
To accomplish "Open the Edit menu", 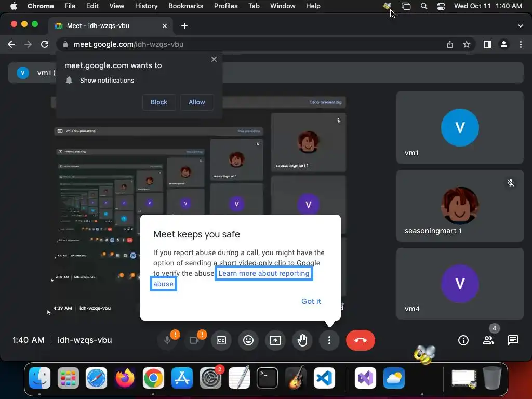I will pyautogui.click(x=92, y=6).
